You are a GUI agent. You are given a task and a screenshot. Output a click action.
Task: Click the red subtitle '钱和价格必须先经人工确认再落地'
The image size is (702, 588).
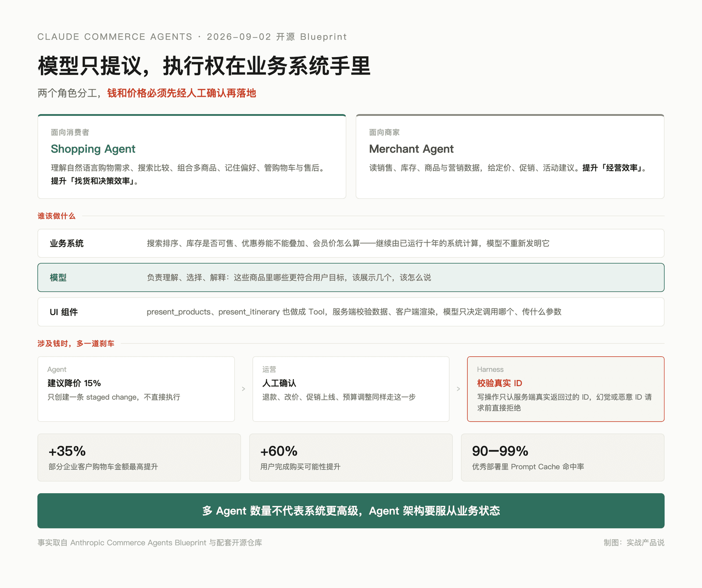pyautogui.click(x=182, y=93)
